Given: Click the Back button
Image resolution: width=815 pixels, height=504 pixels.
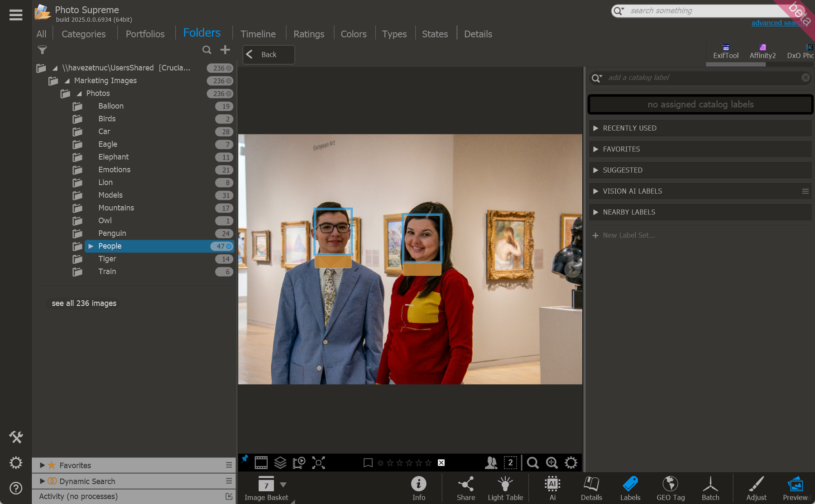Looking at the screenshot, I should 268,55.
